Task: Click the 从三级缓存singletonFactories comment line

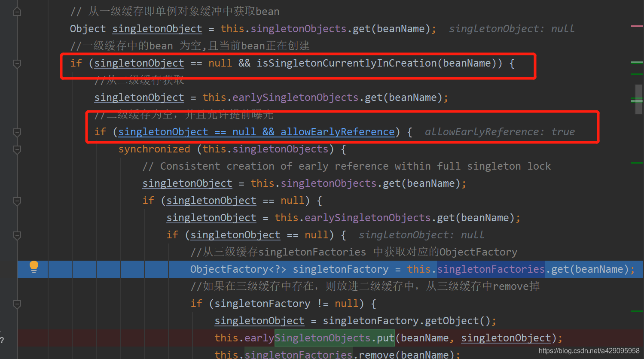Action: click(354, 252)
